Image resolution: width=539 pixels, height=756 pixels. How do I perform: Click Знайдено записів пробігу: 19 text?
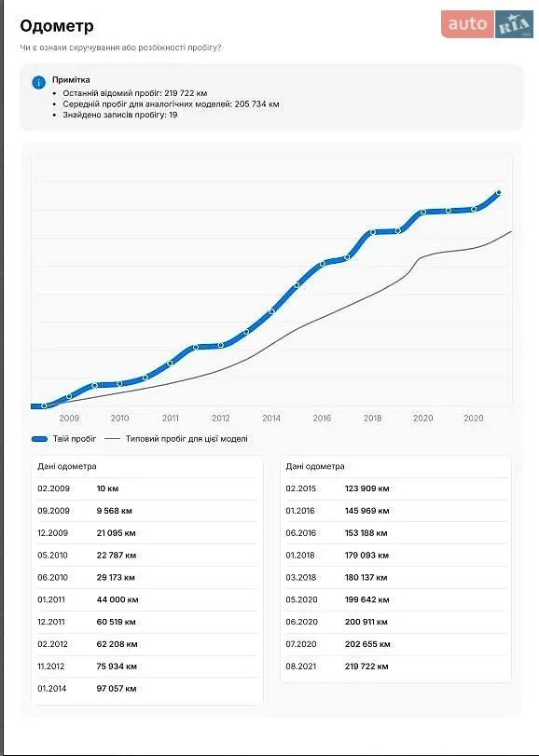pos(120,116)
